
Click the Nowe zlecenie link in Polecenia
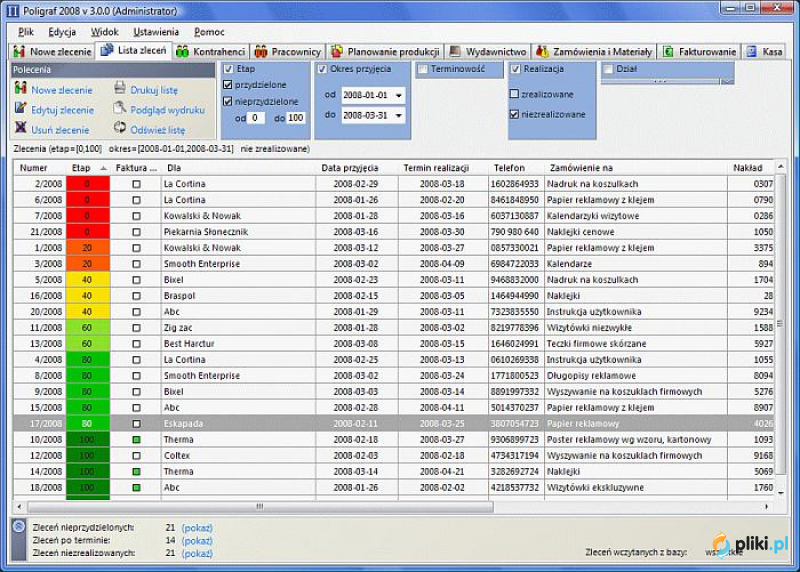click(62, 90)
